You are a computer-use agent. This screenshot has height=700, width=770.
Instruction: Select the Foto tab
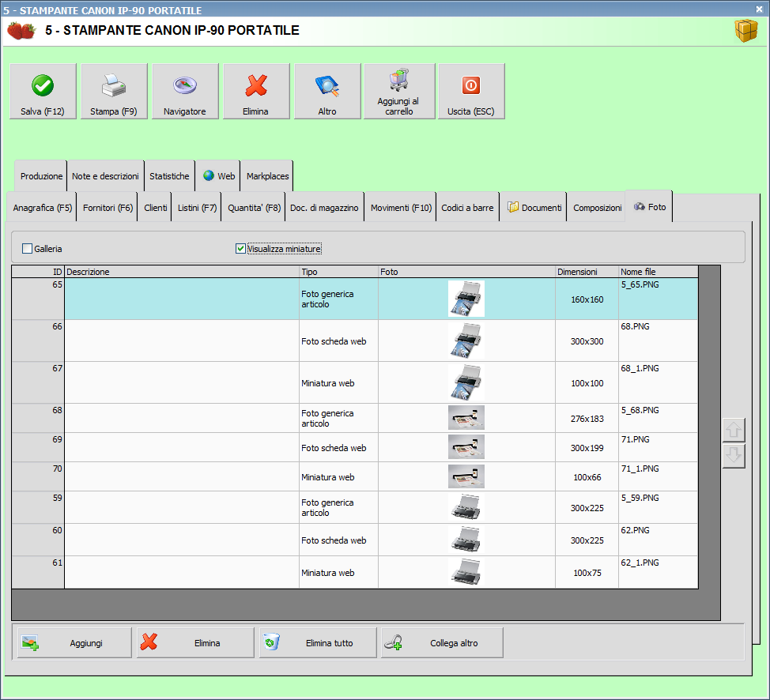tap(650, 207)
